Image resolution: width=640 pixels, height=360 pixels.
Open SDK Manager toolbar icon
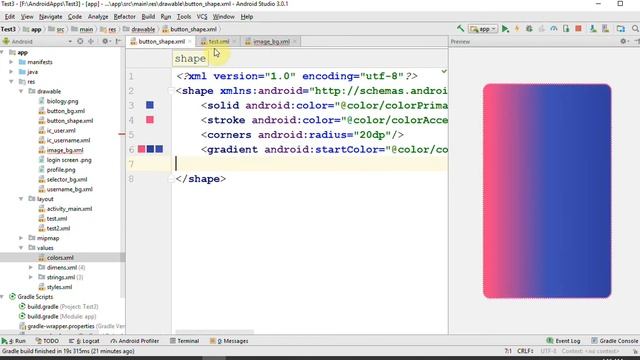(x=605, y=29)
